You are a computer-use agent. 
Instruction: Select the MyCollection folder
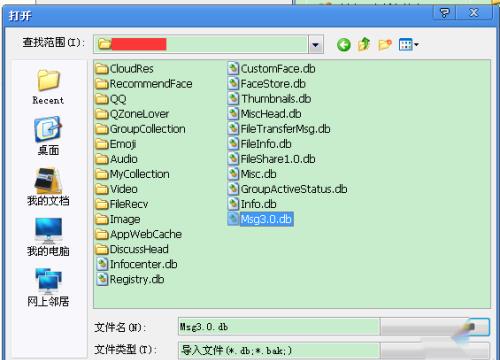pyautogui.click(x=132, y=174)
